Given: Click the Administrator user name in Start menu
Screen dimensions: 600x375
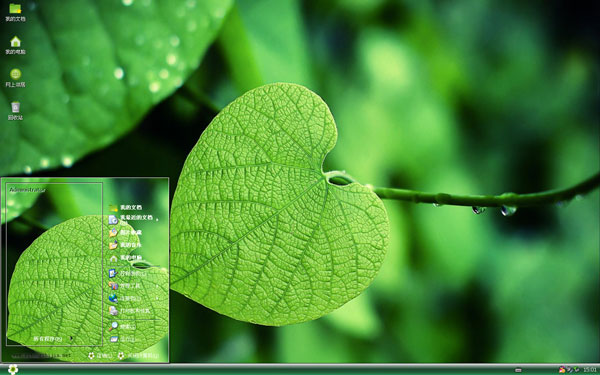Looking at the screenshot, I should 28,190.
